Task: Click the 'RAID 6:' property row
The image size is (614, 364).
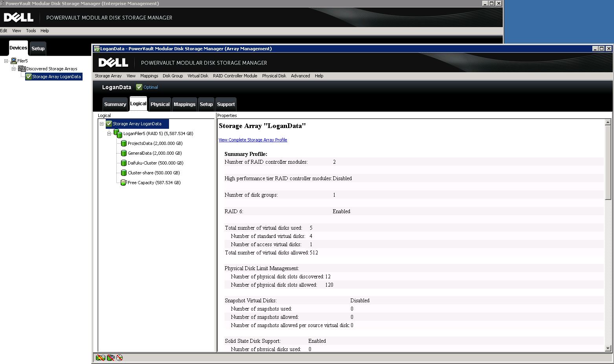Action: coord(414,211)
